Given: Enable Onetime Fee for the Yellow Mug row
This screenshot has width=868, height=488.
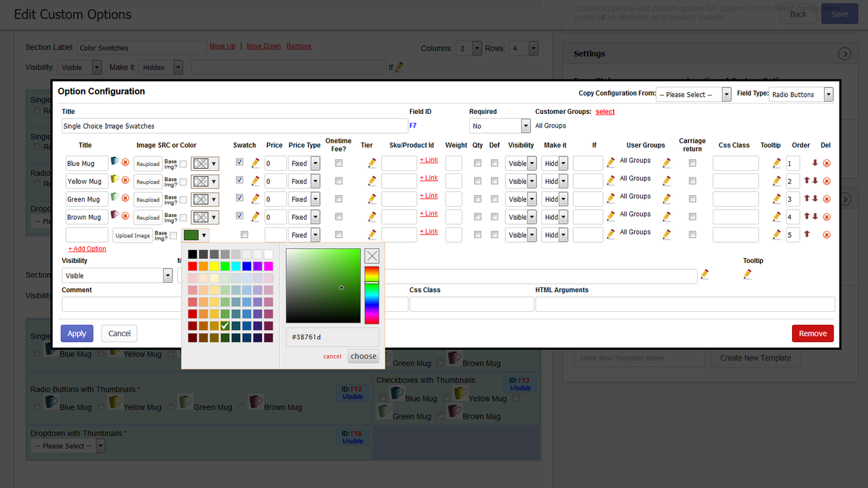Looking at the screenshot, I should pyautogui.click(x=338, y=181).
